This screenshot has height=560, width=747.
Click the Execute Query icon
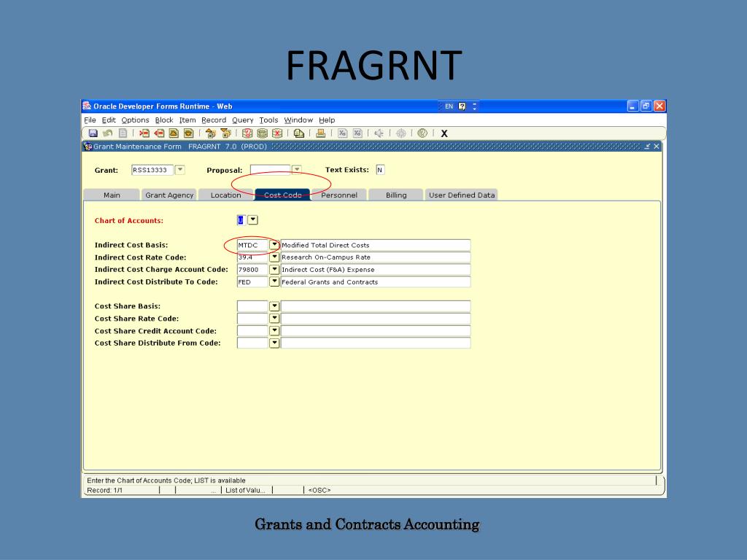[262, 133]
